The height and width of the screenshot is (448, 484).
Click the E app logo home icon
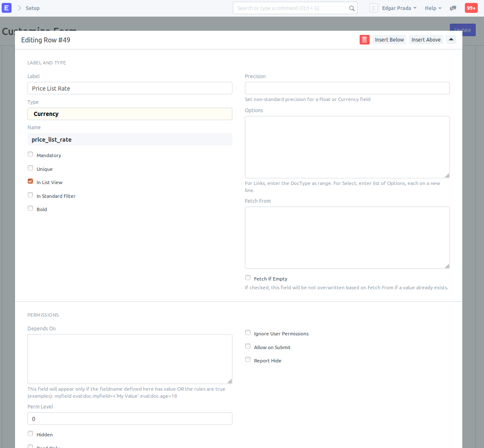(7, 8)
